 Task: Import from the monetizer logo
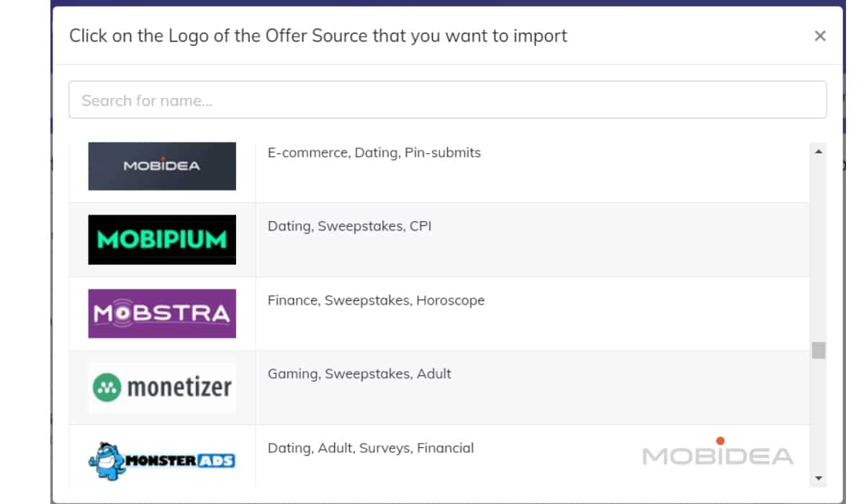click(162, 387)
